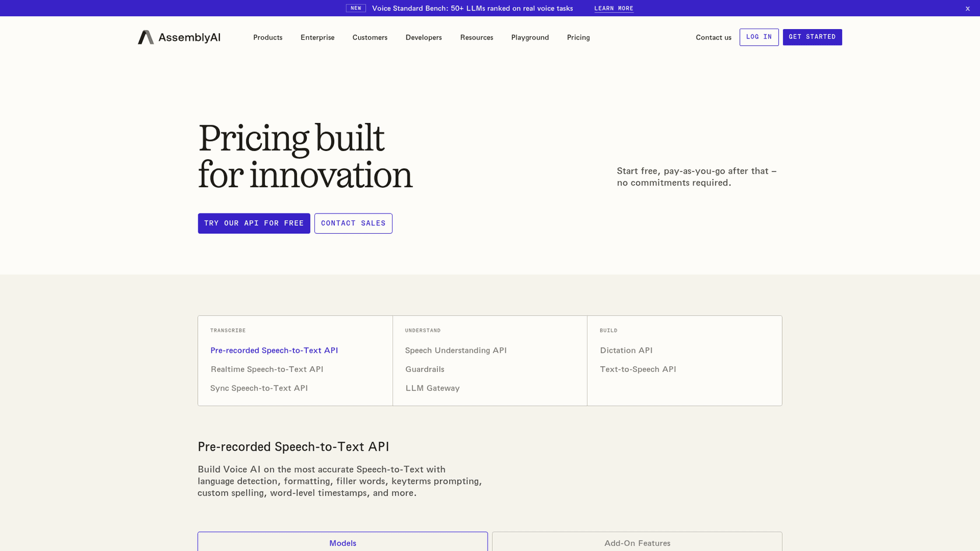This screenshot has width=980, height=551.
Task: Click the Voice Standard Bench banner text
Action: [x=473, y=8]
